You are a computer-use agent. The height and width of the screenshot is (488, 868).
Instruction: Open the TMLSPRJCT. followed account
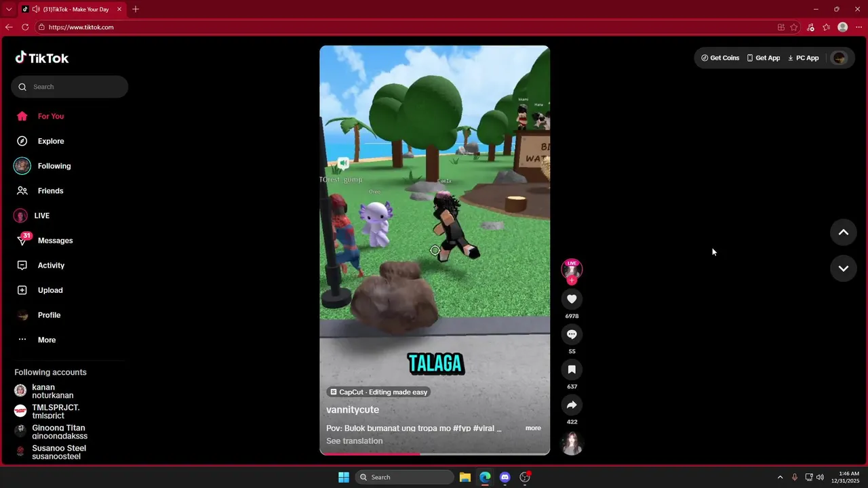(56, 411)
